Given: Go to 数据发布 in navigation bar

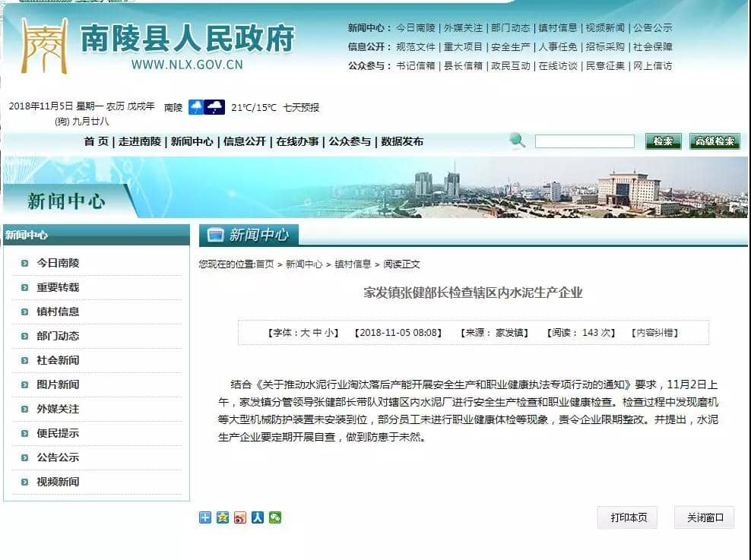Looking at the screenshot, I should tap(402, 141).
